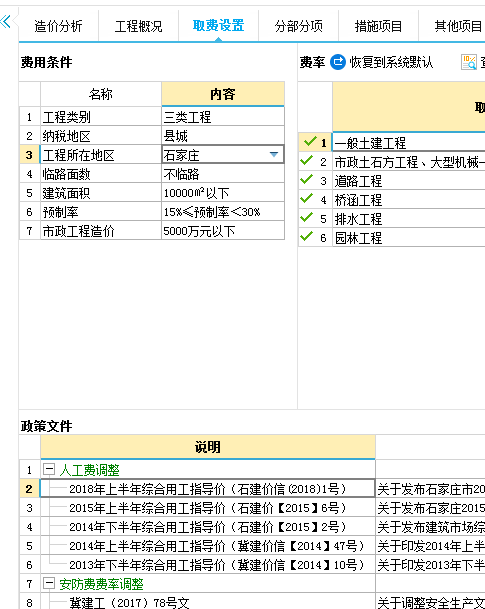
Task: Click the 建筑面积 name cell
Action: pos(101,193)
